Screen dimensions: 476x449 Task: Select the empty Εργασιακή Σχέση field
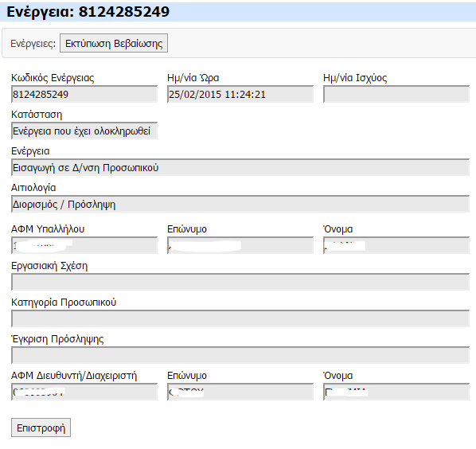click(x=240, y=282)
